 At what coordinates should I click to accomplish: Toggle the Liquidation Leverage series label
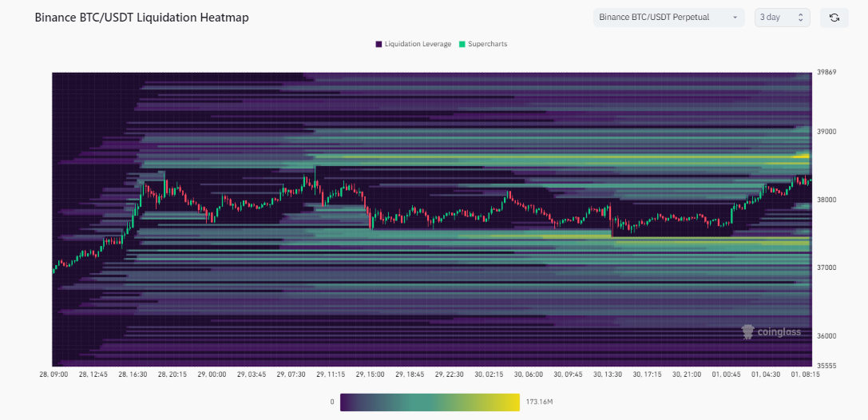[418, 44]
